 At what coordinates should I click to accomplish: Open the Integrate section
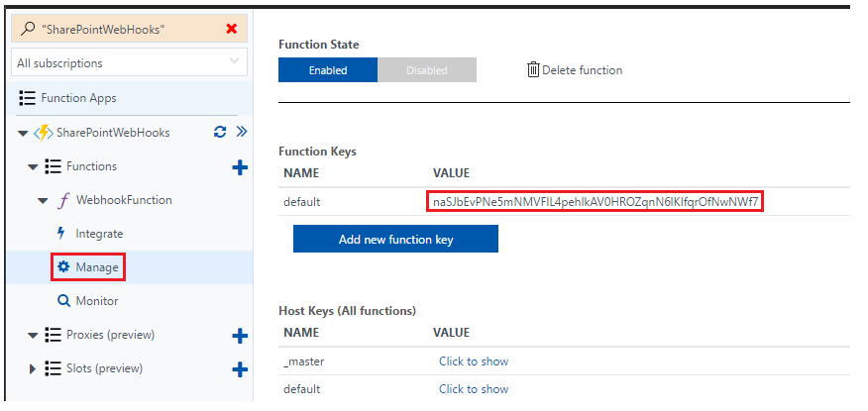(99, 234)
